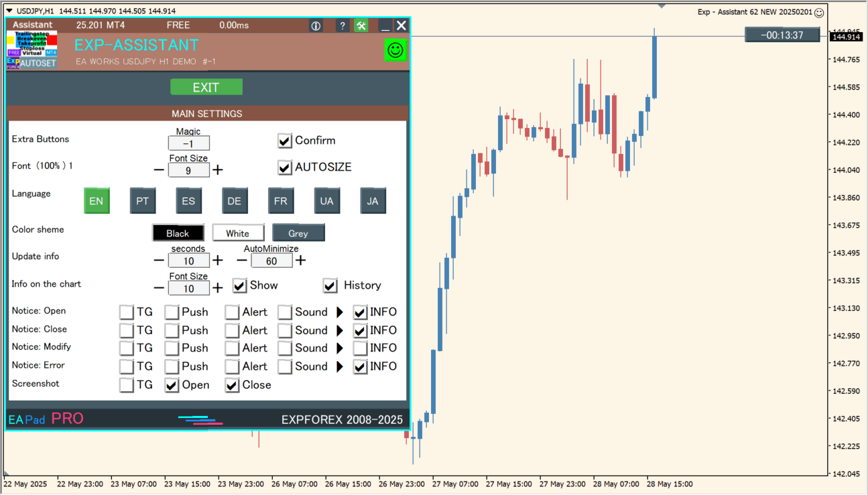Select Ukrainian language UA
The image size is (868, 495).
tap(327, 201)
